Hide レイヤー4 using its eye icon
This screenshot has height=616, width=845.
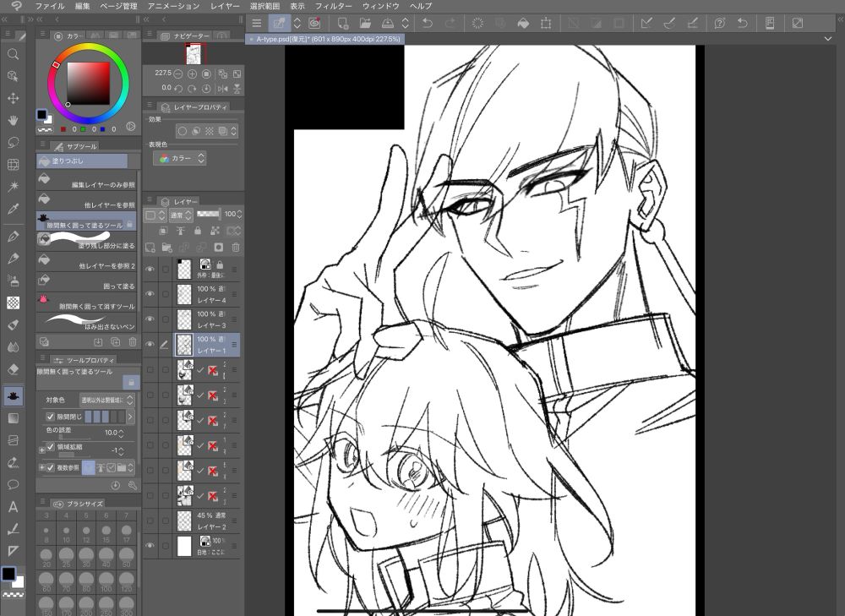[150, 294]
